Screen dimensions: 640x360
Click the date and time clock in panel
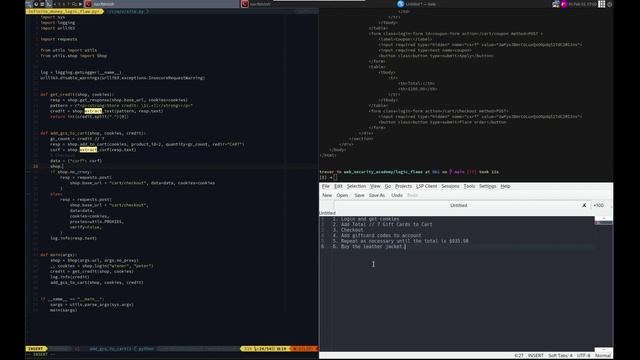pos(582,4)
